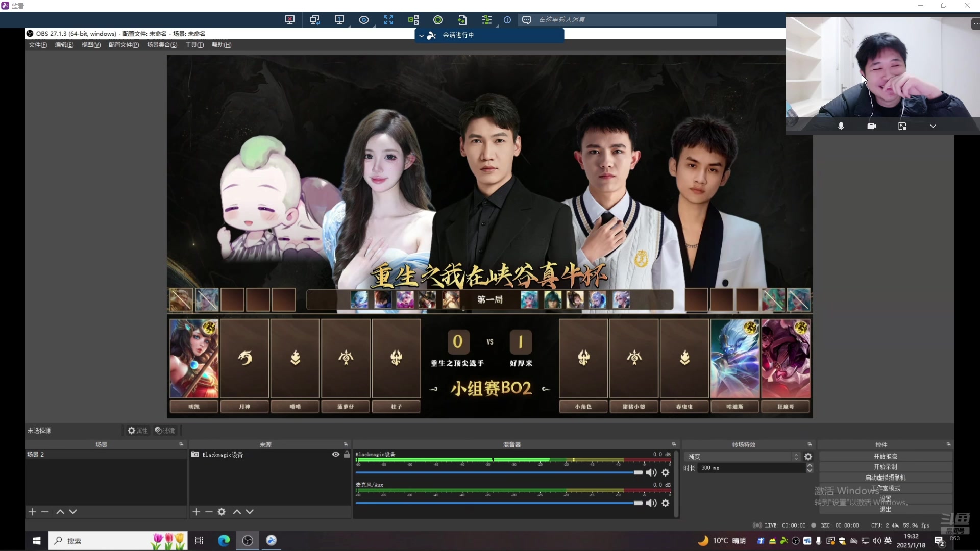Pop out the 转场特效 dock panel
This screenshot has width=980, height=551.
[810, 445]
